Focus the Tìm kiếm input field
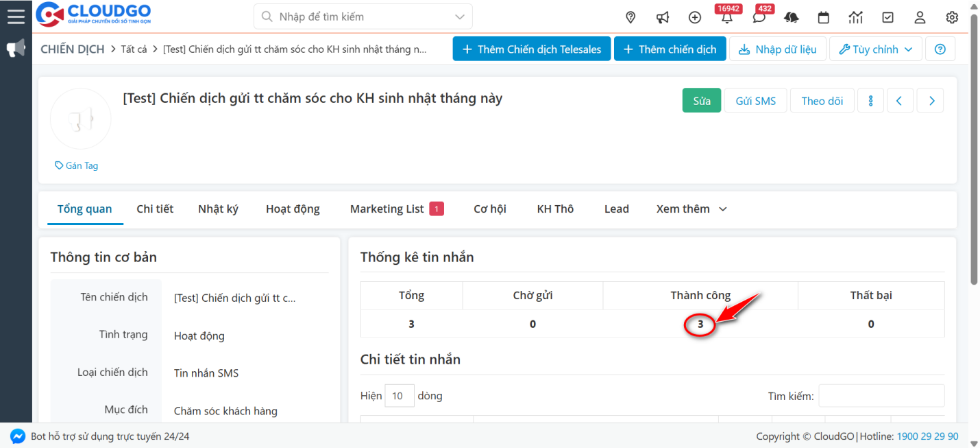Screen dimensions: 980x448 (x=881, y=396)
